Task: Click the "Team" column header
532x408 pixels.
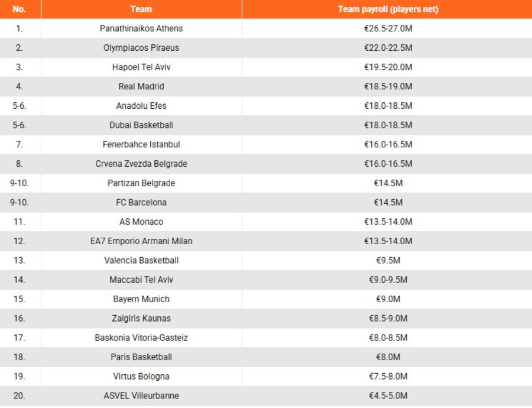Action: [x=141, y=9]
